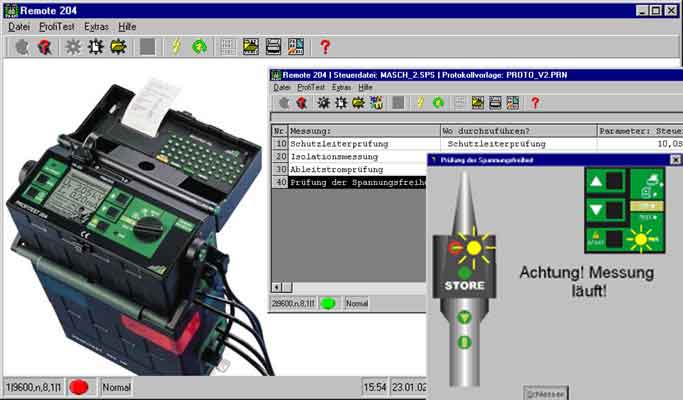Click the gray stop square in main toolbar
The height and width of the screenshot is (400, 683).
[147, 46]
